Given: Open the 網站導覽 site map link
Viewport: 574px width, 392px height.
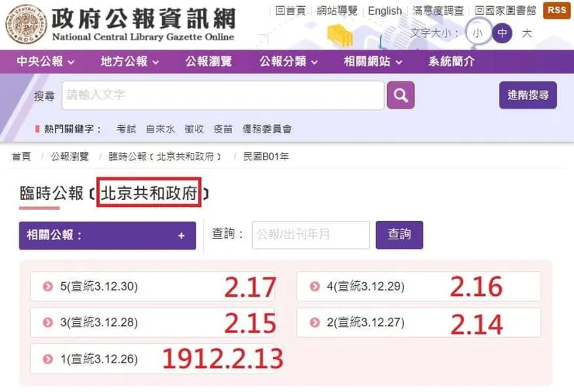Looking at the screenshot, I should tap(337, 11).
